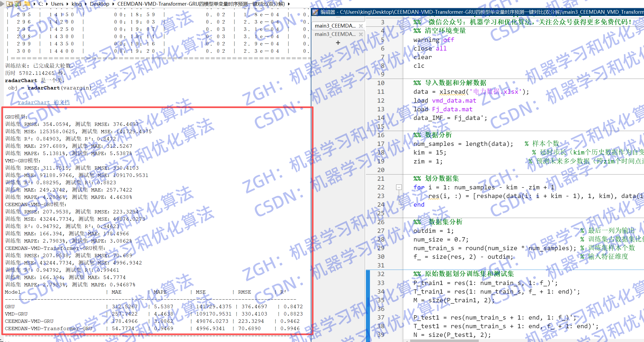Click line number 16 in editor gutter
Screen dimensions: 644x342
click(381, 135)
